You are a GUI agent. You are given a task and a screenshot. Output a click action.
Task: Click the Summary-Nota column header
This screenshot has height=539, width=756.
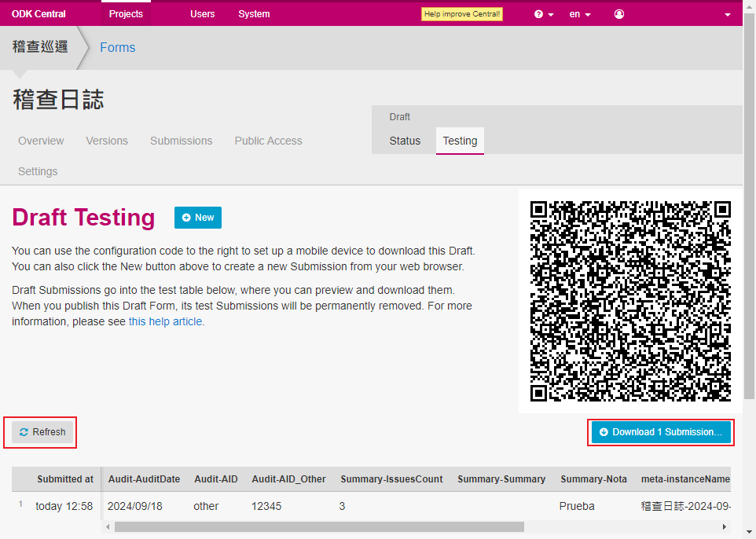(x=593, y=479)
